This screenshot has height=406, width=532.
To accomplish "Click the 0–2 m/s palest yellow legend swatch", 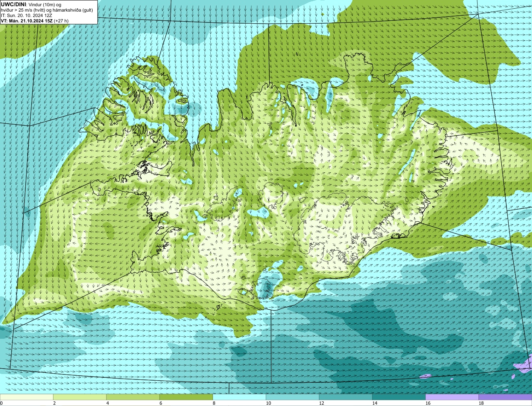I will tap(27, 397).
